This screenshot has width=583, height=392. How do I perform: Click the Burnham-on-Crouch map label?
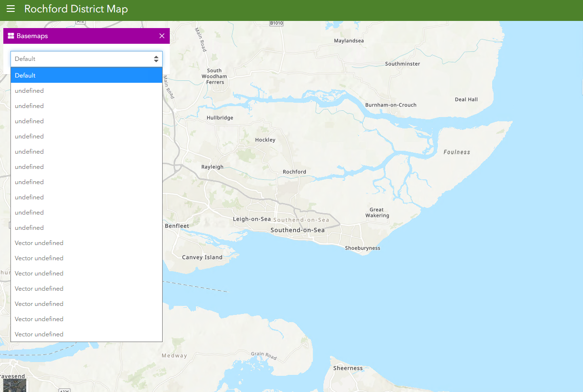click(x=391, y=105)
